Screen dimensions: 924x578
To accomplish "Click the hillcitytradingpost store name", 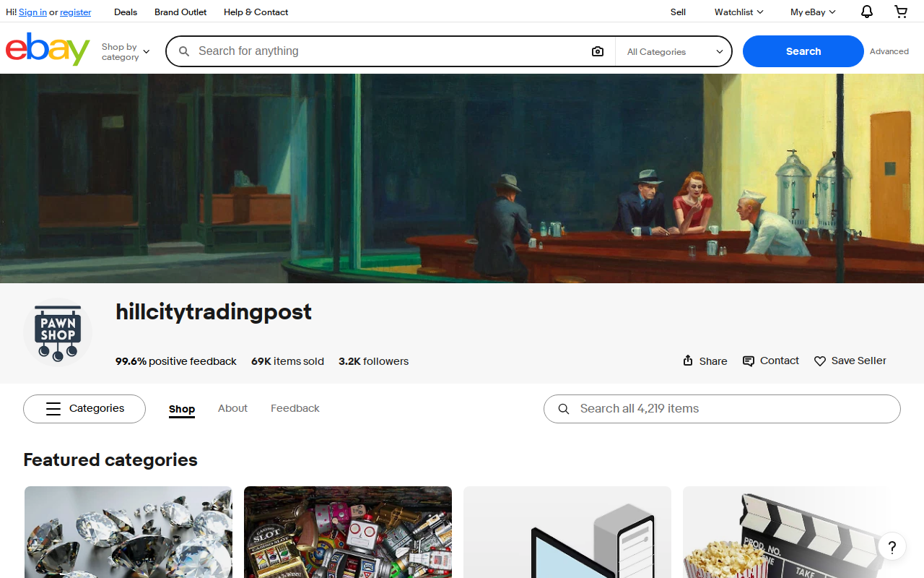I will tap(214, 312).
